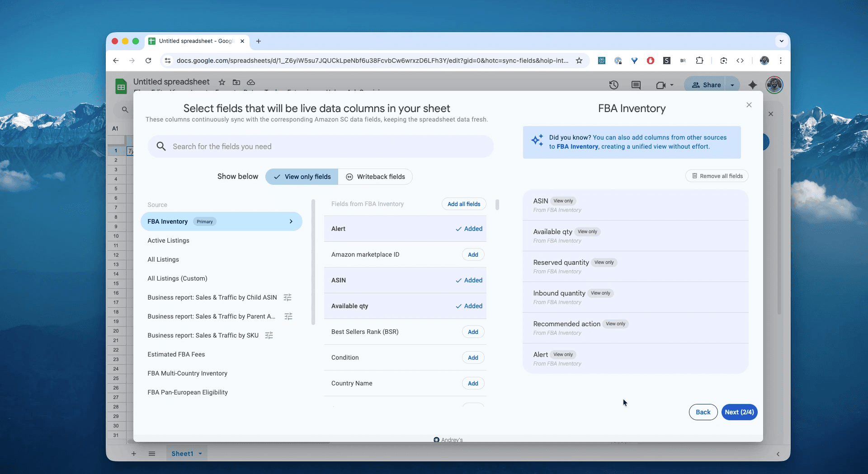Open tab search dropdown in Chrome
868x474 pixels.
781,41
